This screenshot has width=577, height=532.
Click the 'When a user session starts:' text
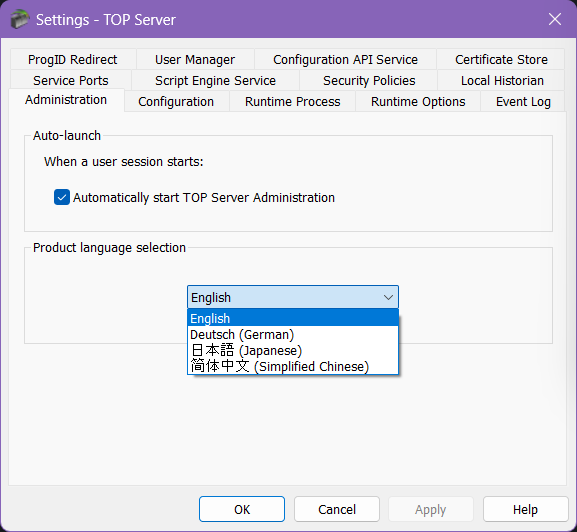(x=124, y=162)
